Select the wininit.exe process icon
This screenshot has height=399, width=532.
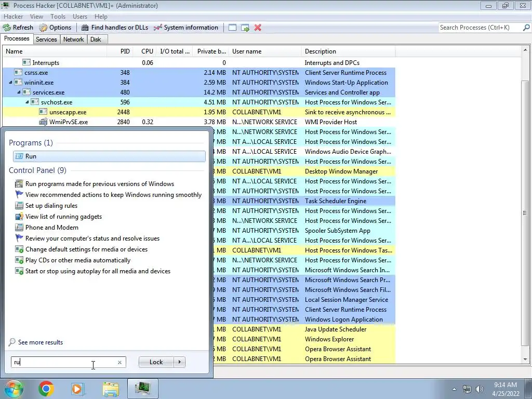tap(18, 82)
